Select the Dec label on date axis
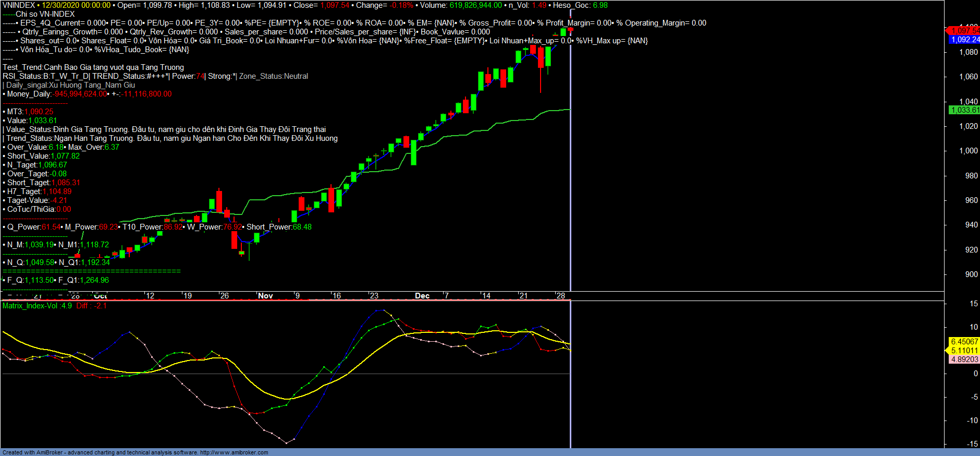 pos(422,296)
